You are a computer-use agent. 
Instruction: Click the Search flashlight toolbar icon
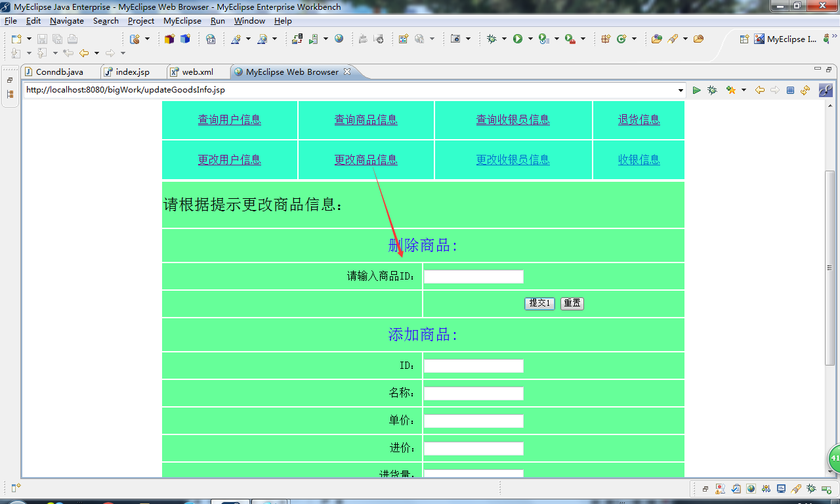tap(673, 39)
